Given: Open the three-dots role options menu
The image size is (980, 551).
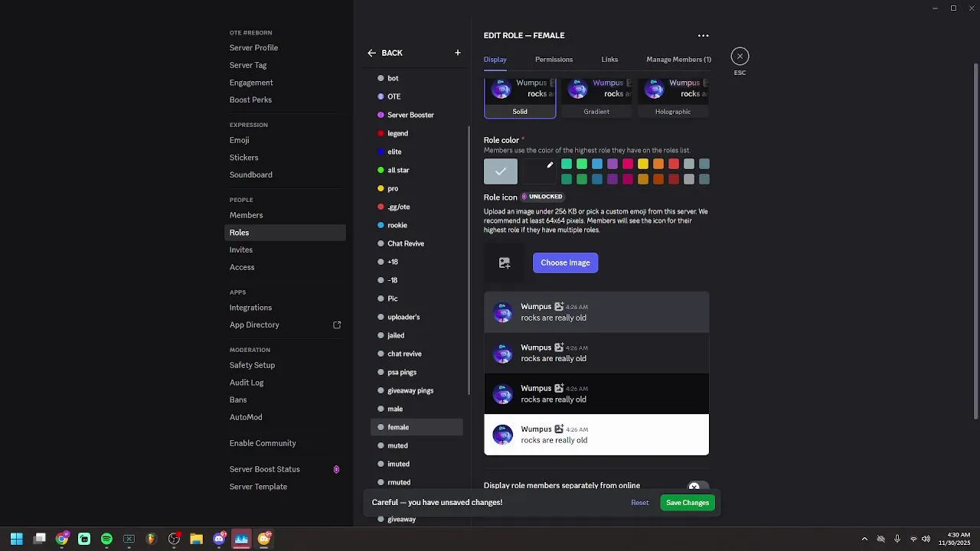Looking at the screenshot, I should click(x=703, y=36).
